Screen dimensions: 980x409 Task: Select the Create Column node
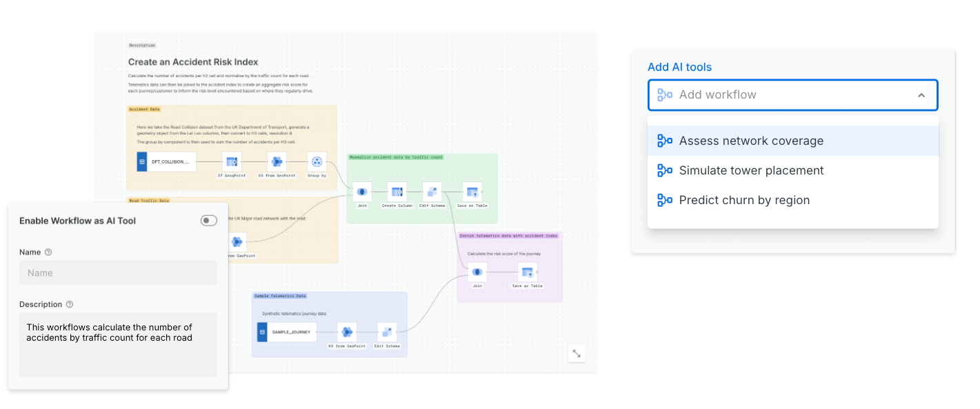pyautogui.click(x=397, y=192)
